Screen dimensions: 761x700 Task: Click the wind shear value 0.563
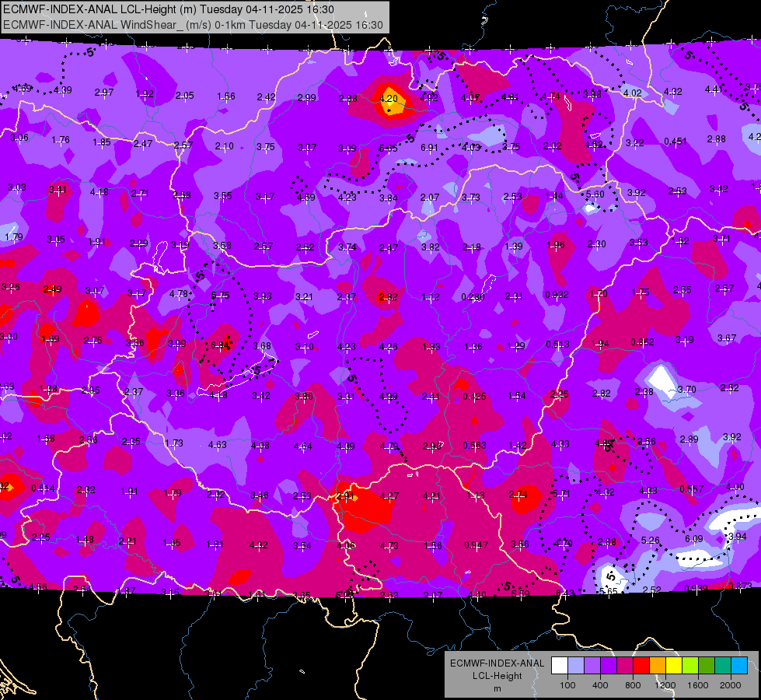click(474, 446)
